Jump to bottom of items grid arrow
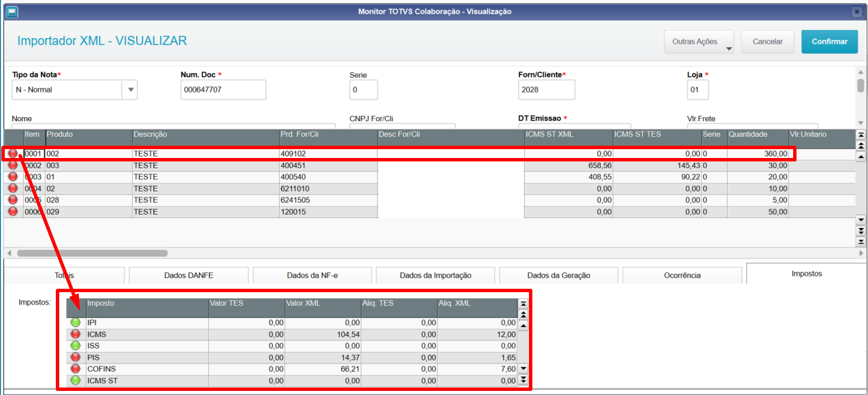This screenshot has height=395, width=868. pos(861,242)
